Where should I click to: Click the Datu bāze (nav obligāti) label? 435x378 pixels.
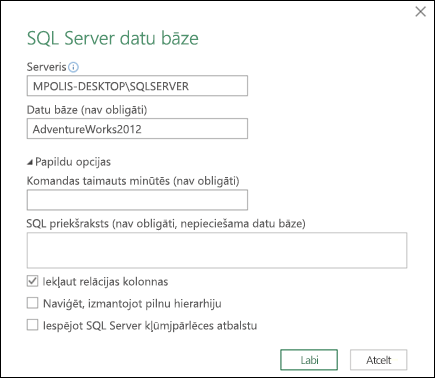(87, 110)
